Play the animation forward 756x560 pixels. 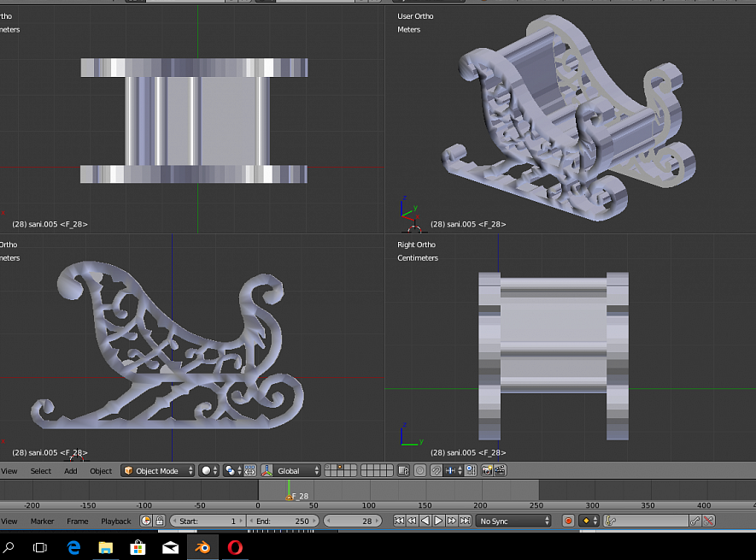click(438, 521)
